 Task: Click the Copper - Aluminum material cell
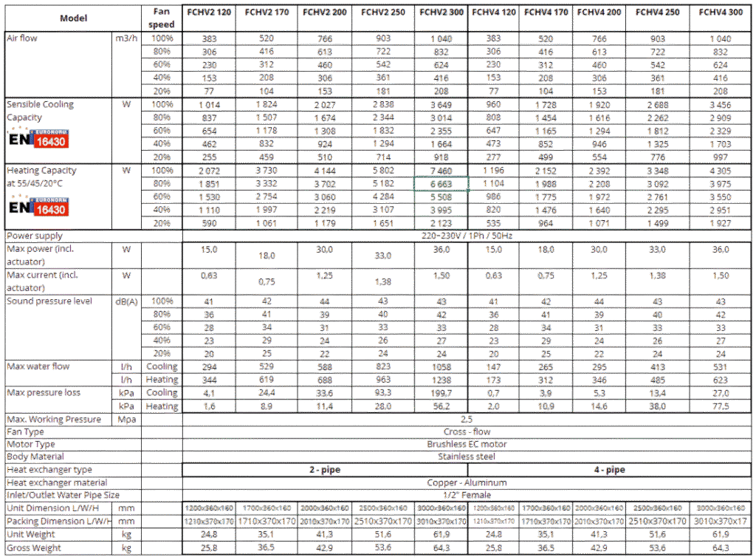467,482
